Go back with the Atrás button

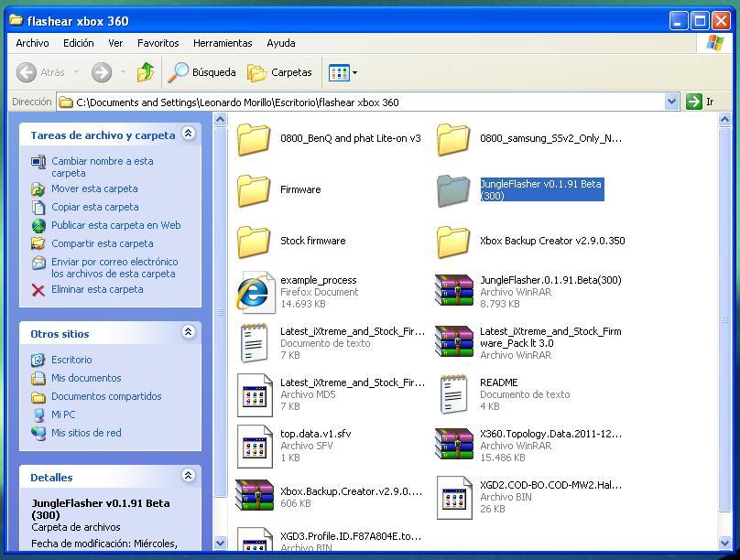point(40,72)
